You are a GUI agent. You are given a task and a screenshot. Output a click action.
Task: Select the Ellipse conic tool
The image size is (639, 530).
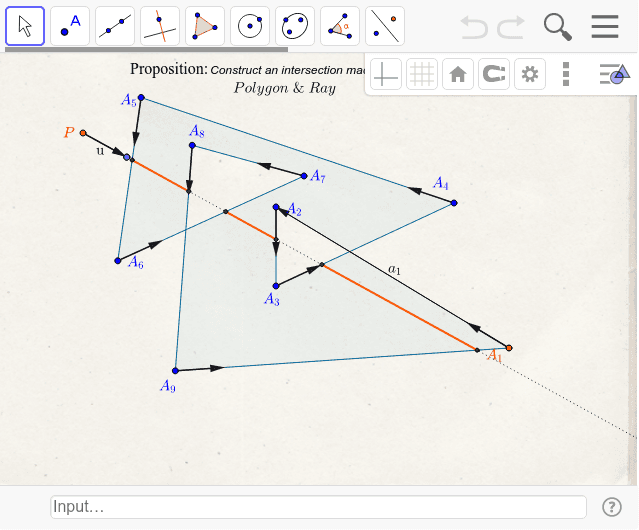pyautogui.click(x=295, y=26)
